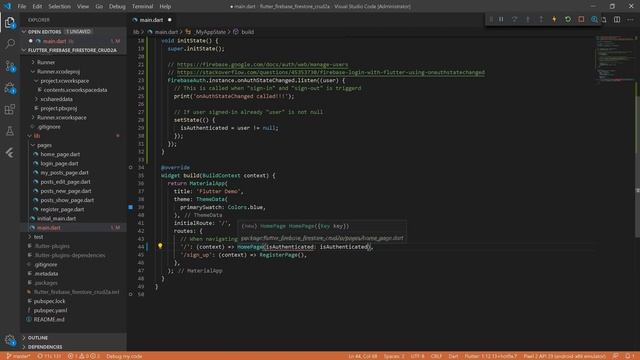The image size is (640, 360).
Task: Click the feedback icon in status bar
Action: point(616,356)
